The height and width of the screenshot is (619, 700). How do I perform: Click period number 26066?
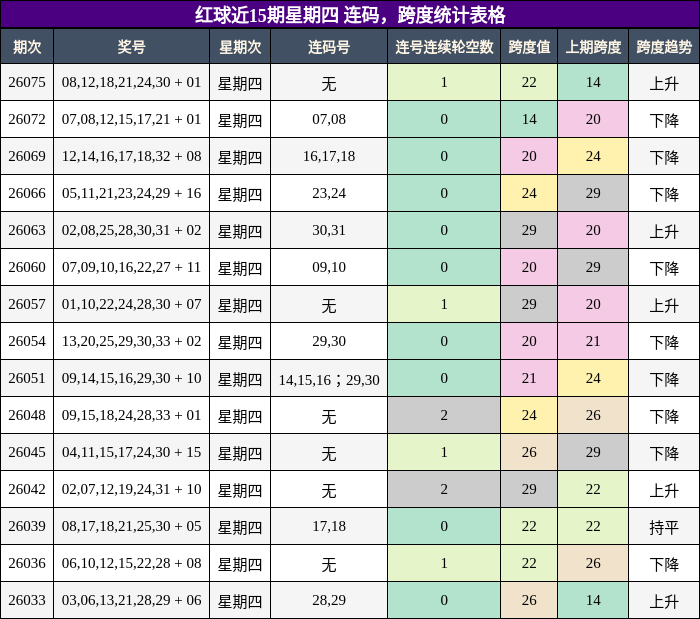(27, 193)
